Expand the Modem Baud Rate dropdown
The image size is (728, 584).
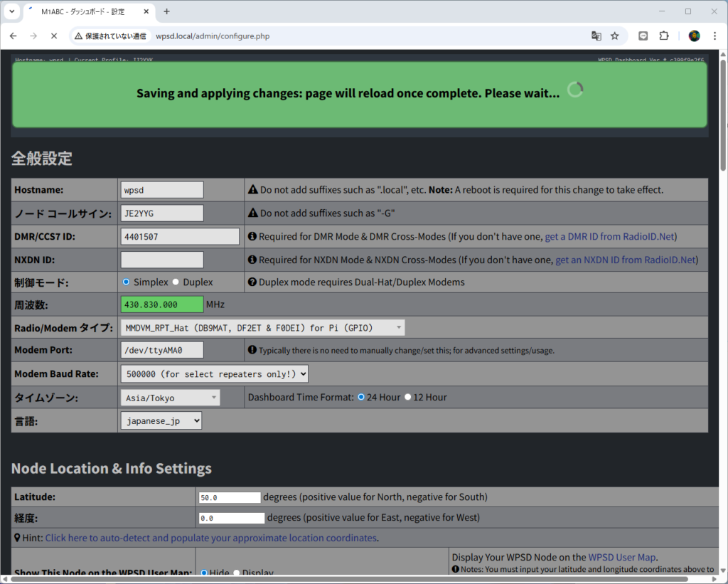click(x=214, y=373)
